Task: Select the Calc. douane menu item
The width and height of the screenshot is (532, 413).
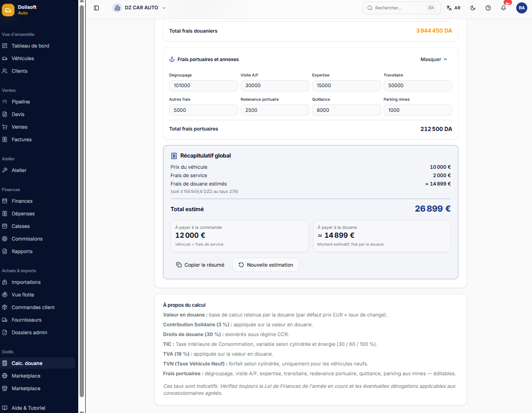Action: coord(38,364)
